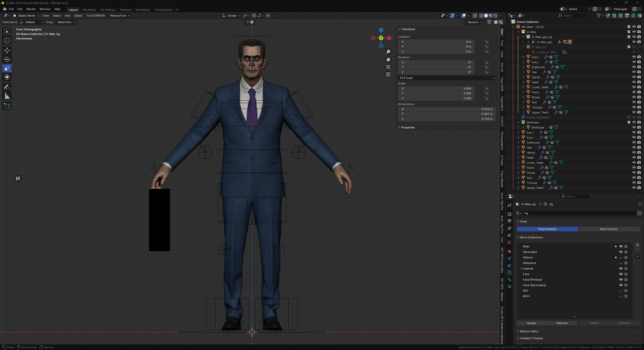Enable the Faceit_Collection checkbox

click(x=629, y=117)
